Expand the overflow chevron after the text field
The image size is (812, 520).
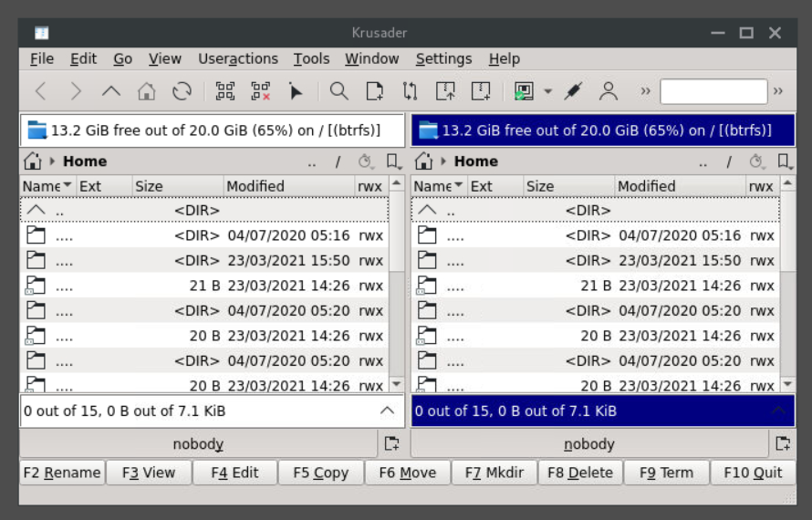pos(778,91)
